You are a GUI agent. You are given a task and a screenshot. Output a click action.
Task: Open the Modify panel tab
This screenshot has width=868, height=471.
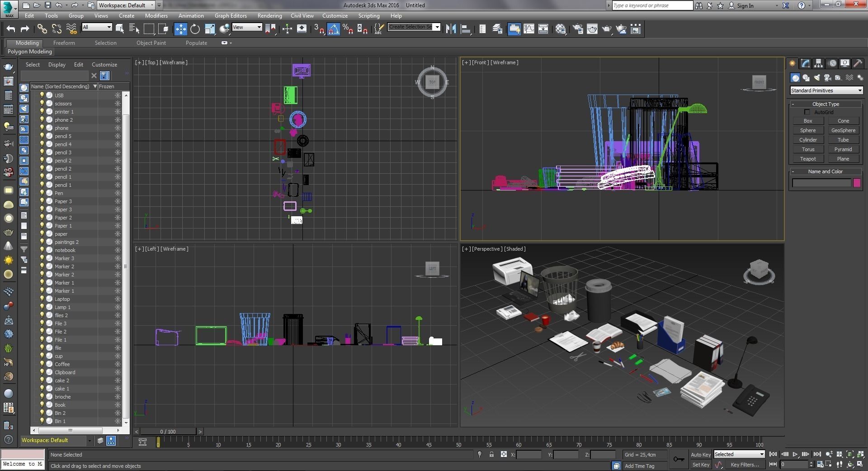coord(805,63)
